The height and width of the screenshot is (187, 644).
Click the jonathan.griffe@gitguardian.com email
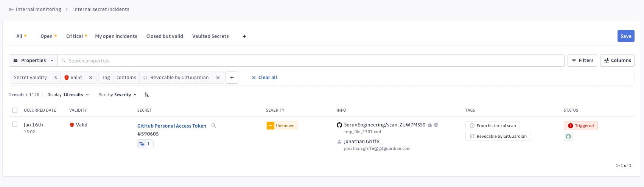tap(377, 149)
